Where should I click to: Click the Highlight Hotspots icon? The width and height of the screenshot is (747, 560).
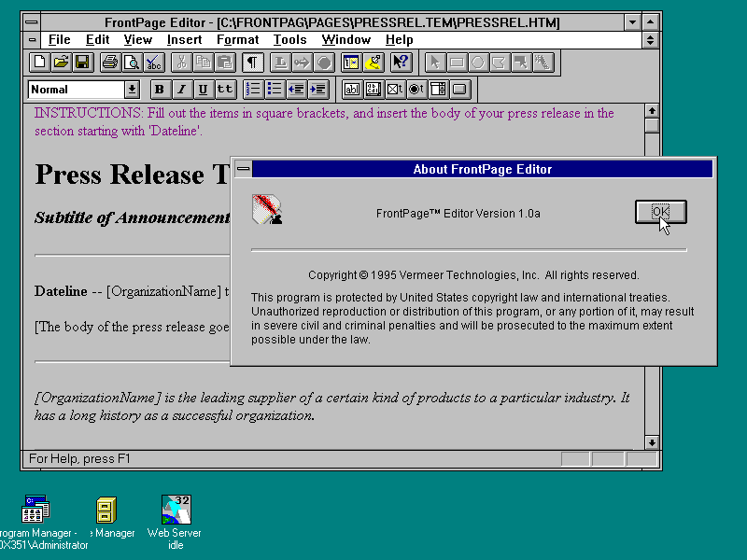point(521,63)
